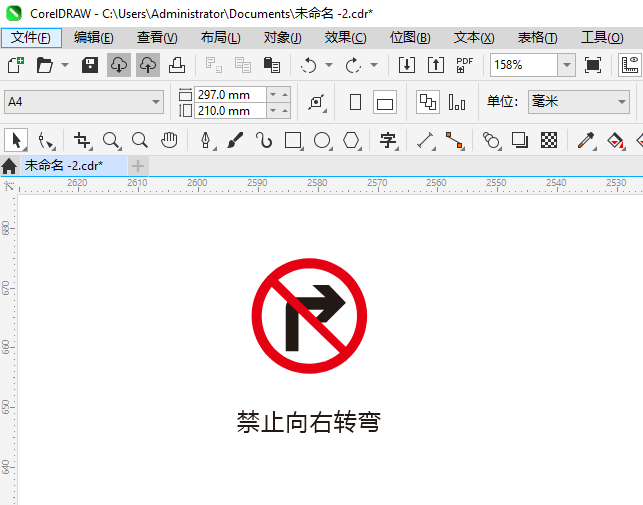Select the Polygon tool
This screenshot has width=643, height=505.
point(351,141)
